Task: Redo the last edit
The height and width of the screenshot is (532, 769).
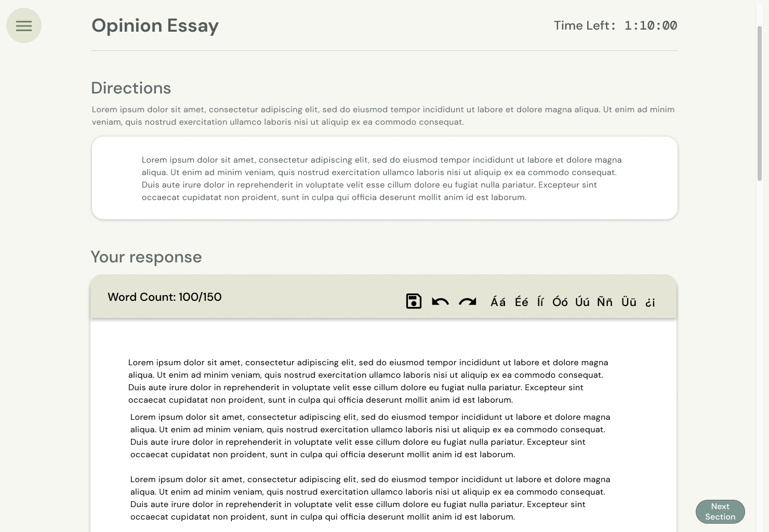Action: [468, 301]
